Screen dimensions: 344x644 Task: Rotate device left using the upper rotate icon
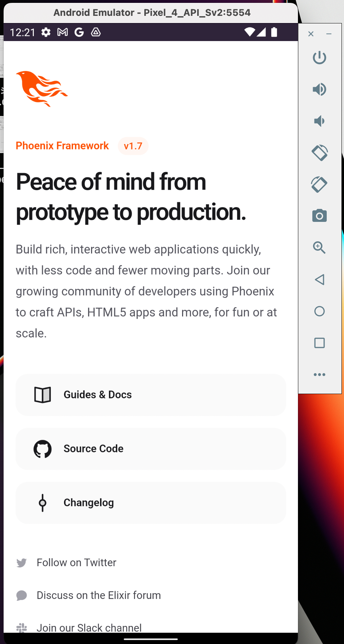coord(319,153)
